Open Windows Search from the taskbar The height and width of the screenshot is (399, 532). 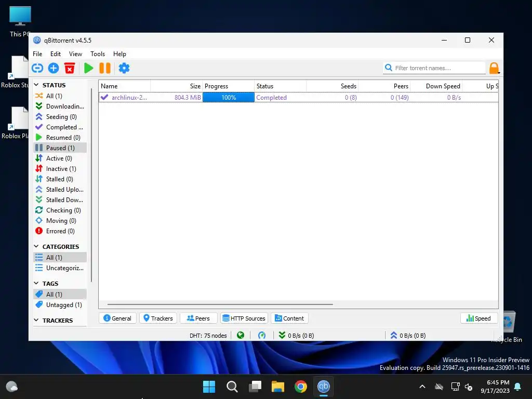click(x=232, y=387)
